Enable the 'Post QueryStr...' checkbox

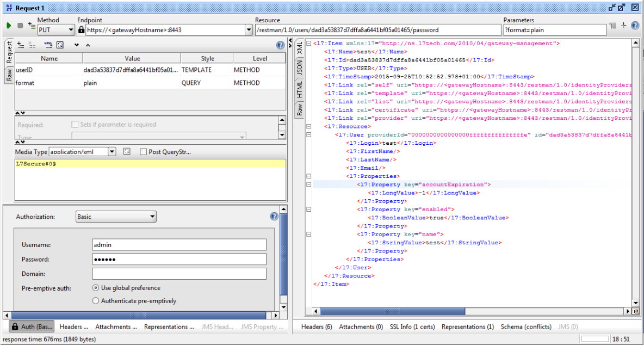pyautogui.click(x=145, y=152)
